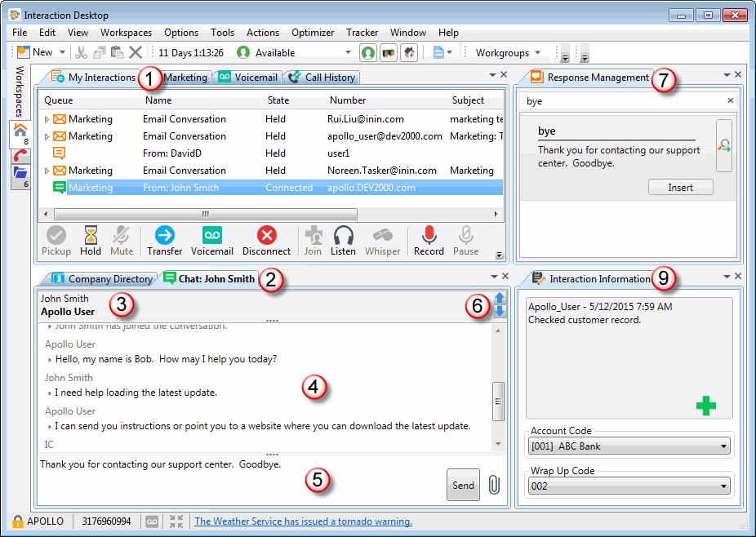This screenshot has width=756, height=537.
Task: Click the response insert arrow icon
Action: (x=723, y=146)
